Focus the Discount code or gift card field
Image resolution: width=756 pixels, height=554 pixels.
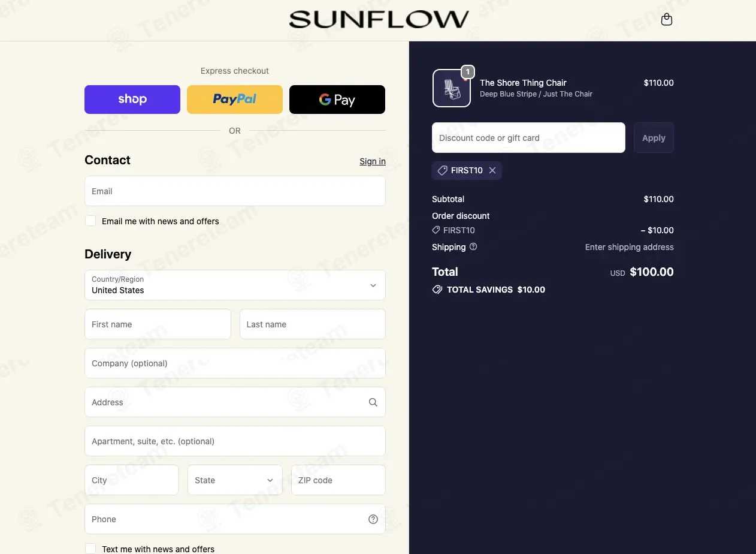pos(528,138)
